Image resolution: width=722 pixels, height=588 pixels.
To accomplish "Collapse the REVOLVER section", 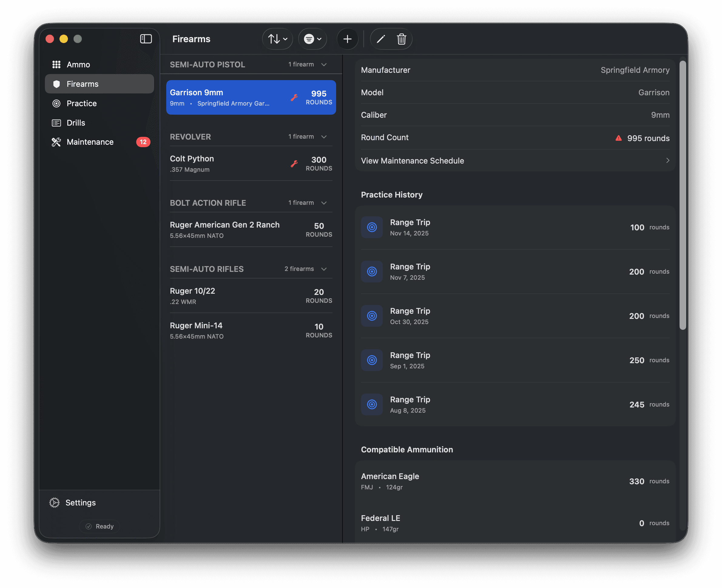I will tap(324, 137).
